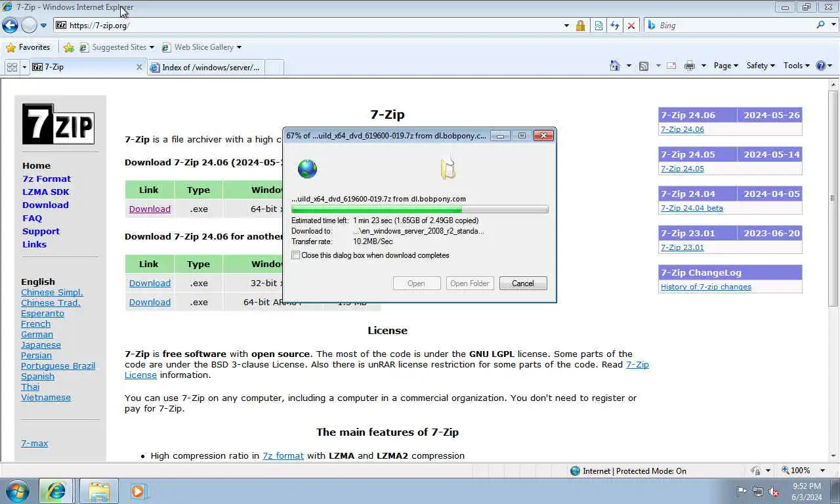
Task: Go back with the browser Back arrow
Action: pyautogui.click(x=10, y=25)
